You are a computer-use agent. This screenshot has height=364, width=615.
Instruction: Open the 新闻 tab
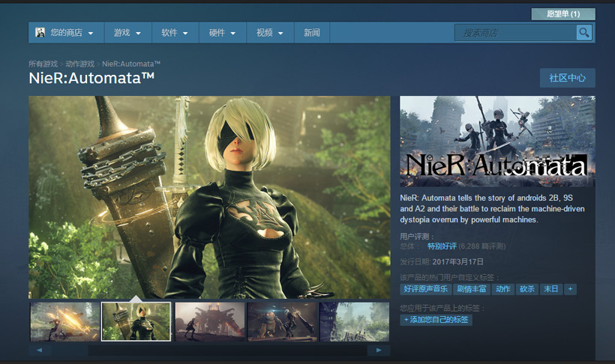tap(312, 32)
